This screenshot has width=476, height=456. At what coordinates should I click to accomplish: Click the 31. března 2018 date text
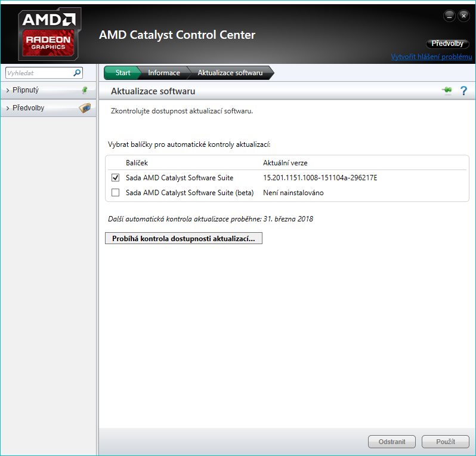pyautogui.click(x=288, y=218)
